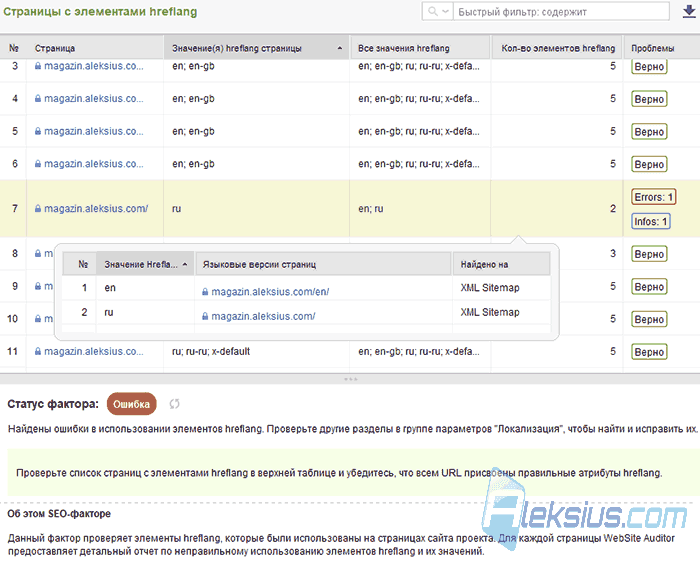Select 'XML Sitemap' in popup row 1

[490, 287]
